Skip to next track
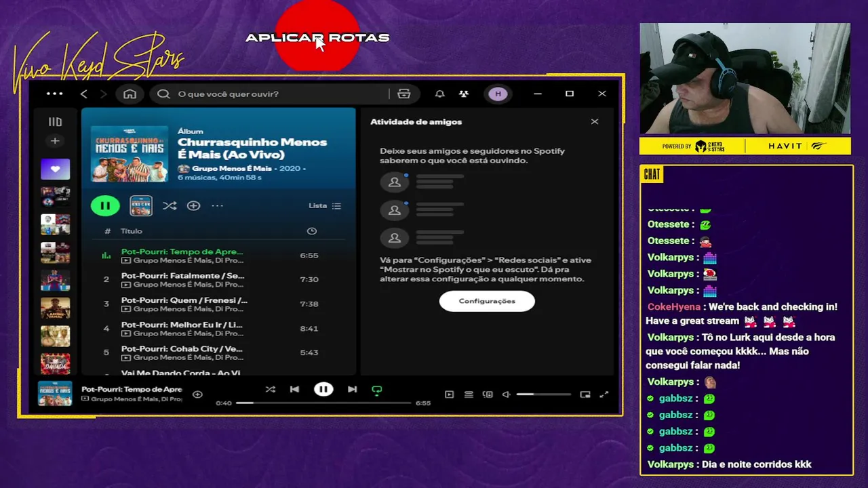 [x=352, y=389]
